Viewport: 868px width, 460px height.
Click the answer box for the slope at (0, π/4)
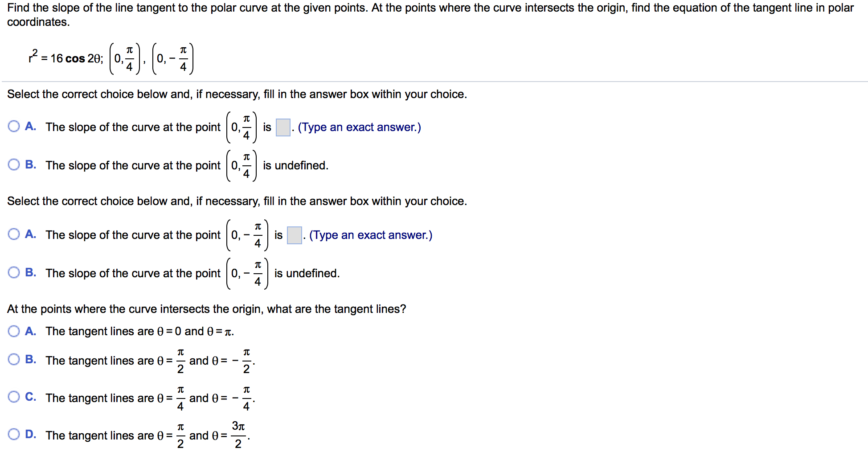pos(283,127)
